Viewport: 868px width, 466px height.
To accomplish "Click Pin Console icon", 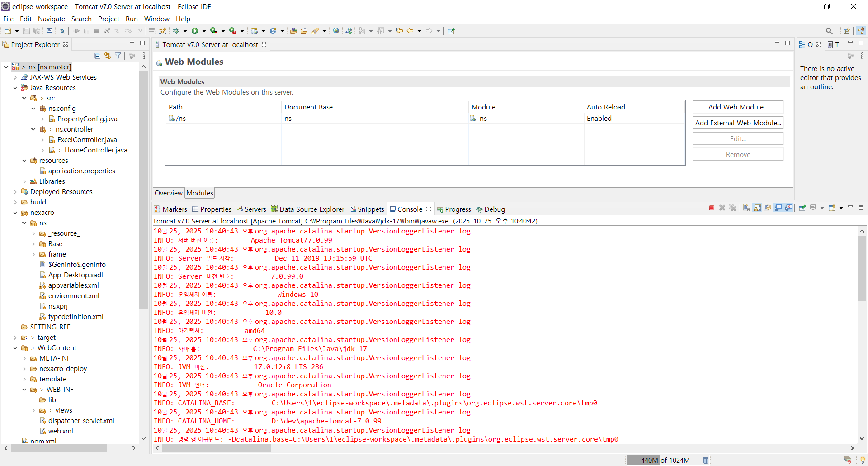I will click(802, 208).
